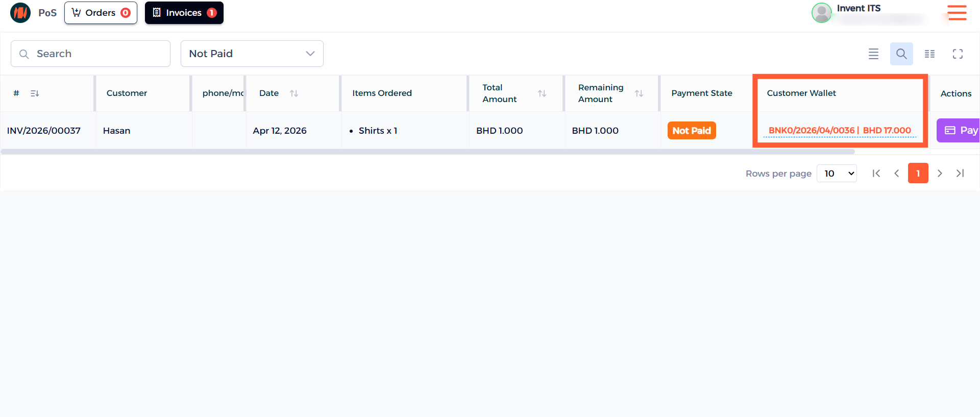Image resolution: width=980 pixels, height=417 pixels.
Task: Open the Invoices tab
Action: tap(184, 13)
